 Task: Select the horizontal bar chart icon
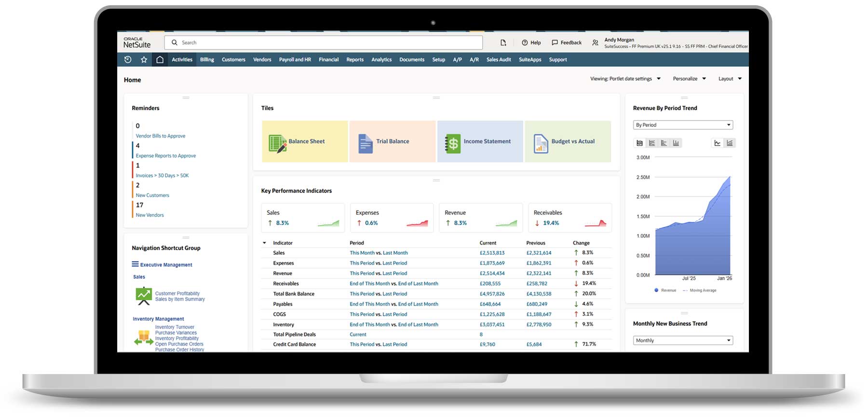664,143
